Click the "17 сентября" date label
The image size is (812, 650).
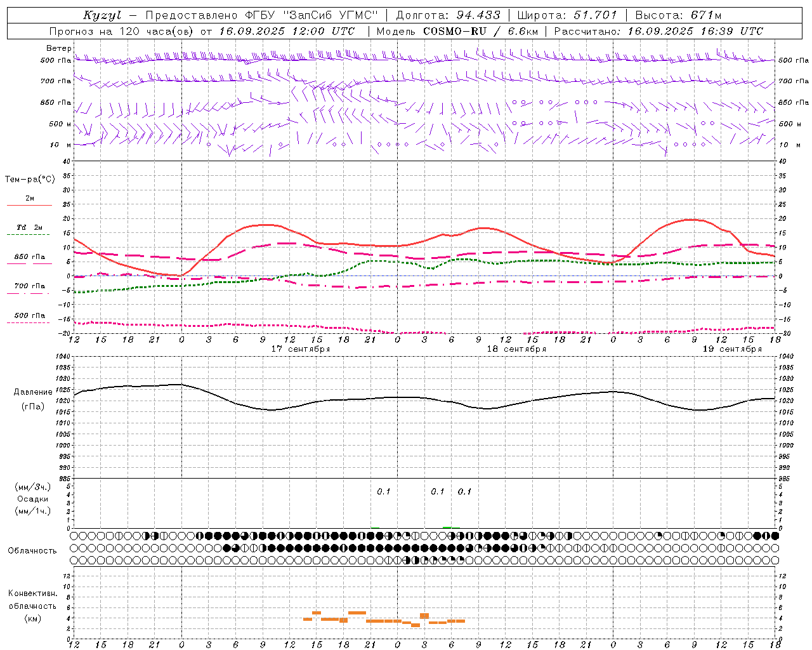(301, 349)
